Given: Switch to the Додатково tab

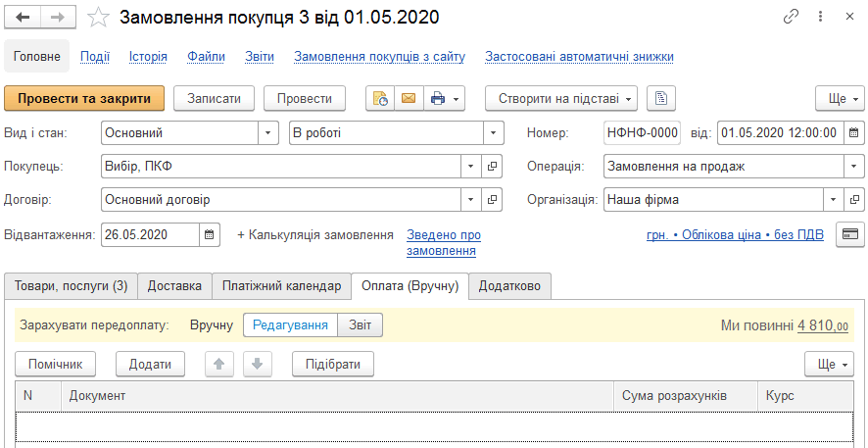Looking at the screenshot, I should pos(509,286).
